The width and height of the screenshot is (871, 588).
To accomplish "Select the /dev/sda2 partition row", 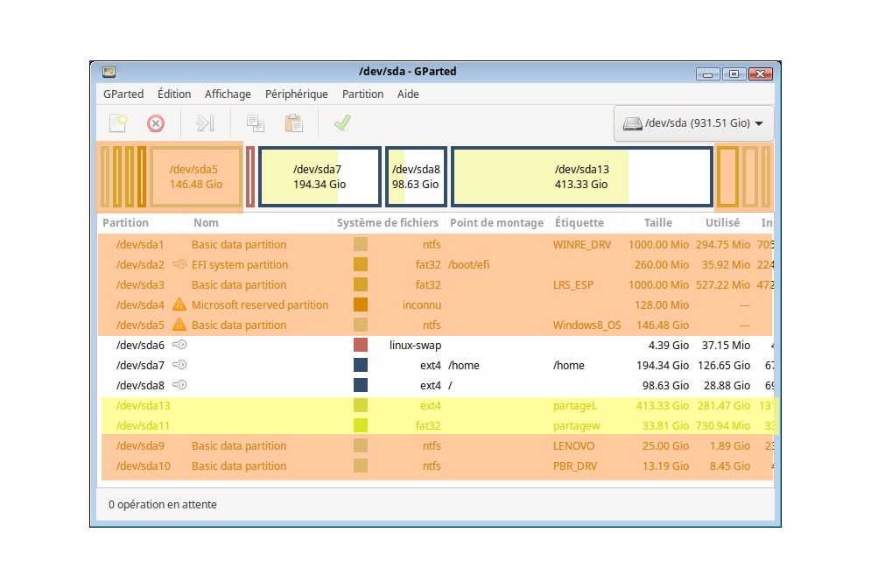I will 436,264.
